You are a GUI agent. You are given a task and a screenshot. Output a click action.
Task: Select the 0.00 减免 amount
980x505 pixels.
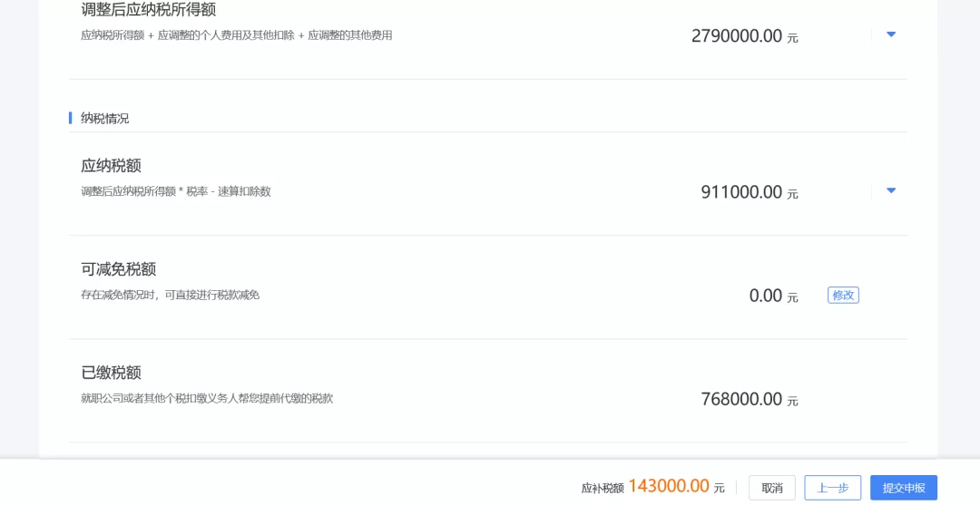tap(765, 296)
